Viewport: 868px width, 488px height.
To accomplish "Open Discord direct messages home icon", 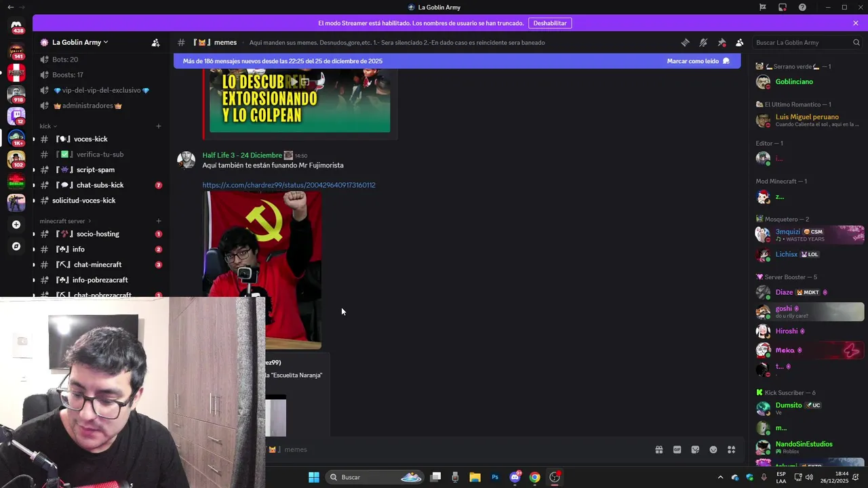I will [16, 25].
